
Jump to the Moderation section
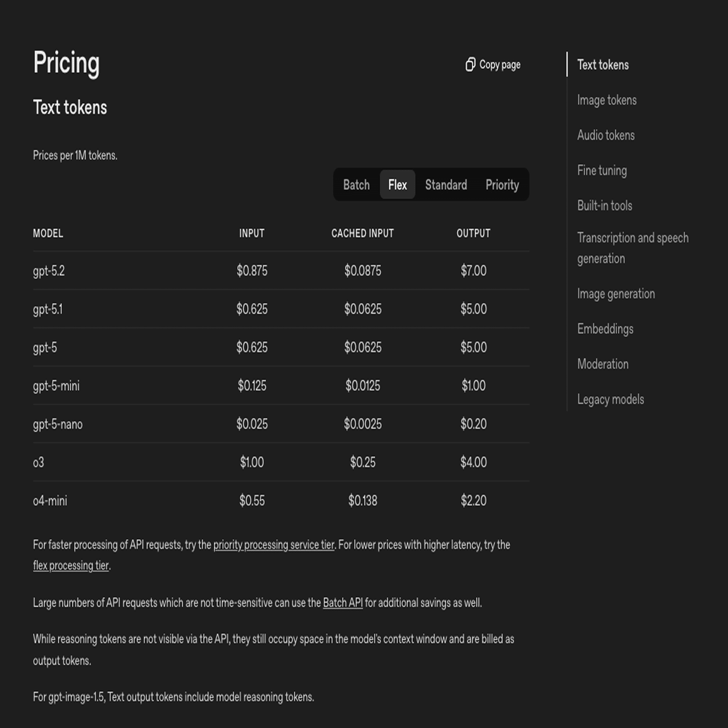(x=603, y=364)
